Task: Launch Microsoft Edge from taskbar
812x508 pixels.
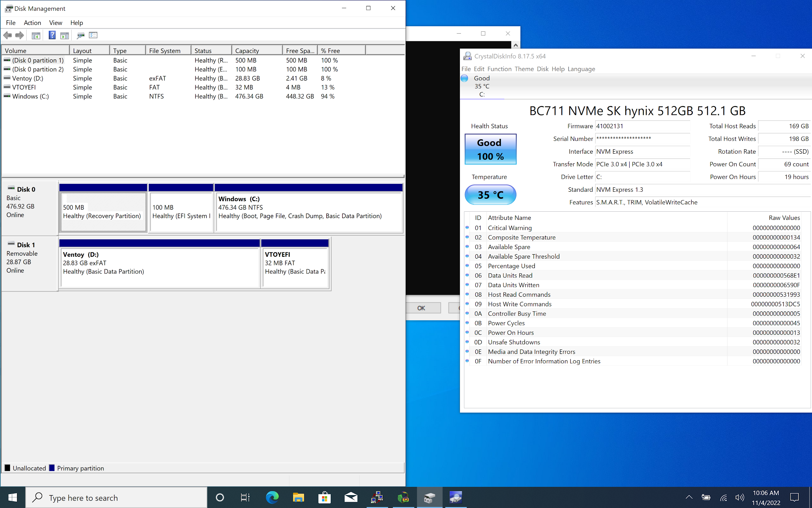Action: [272, 498]
